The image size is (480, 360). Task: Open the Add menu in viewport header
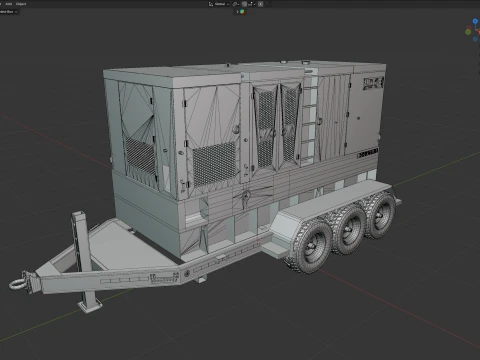click(9, 4)
